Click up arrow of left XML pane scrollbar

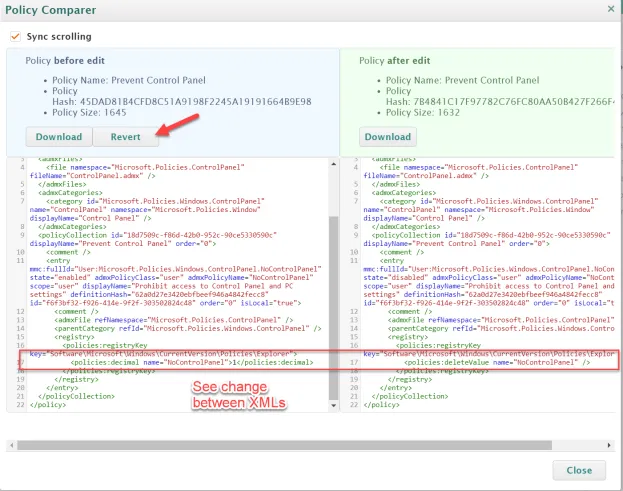point(333,164)
